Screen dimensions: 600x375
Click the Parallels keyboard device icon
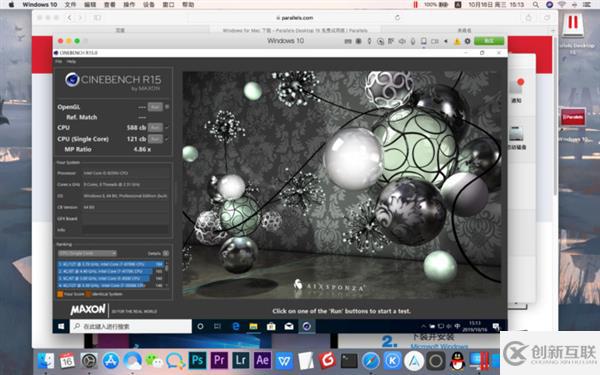click(348, 41)
